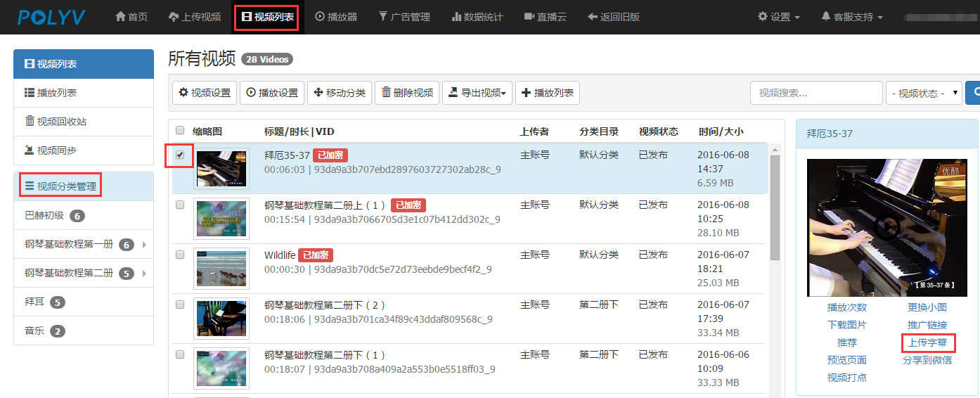
Task: Expand 钢琴基础教程第一册 arrow
Action: click(x=144, y=245)
